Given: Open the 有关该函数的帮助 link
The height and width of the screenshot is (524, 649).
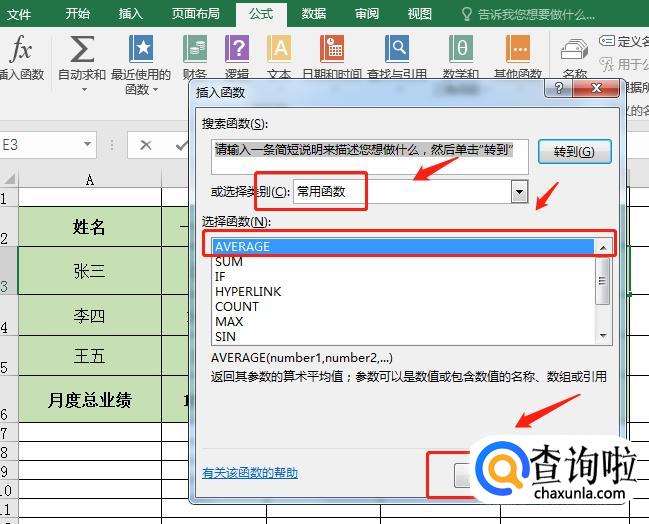Looking at the screenshot, I should coord(250,473).
